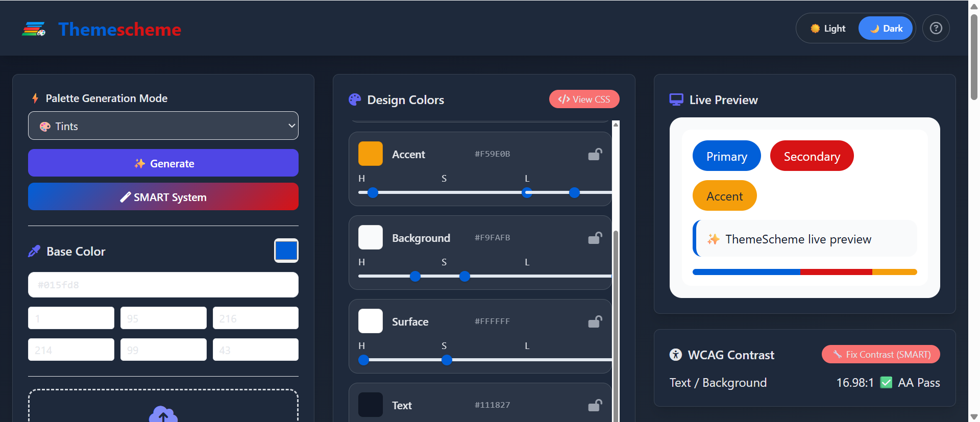The height and width of the screenshot is (422, 980).
Task: Switch to Light theme mode
Action: coord(828,29)
